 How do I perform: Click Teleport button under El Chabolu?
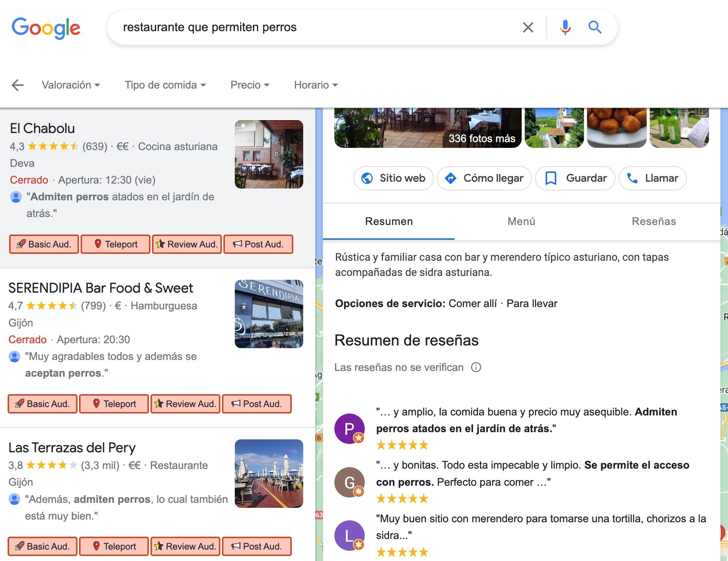(116, 244)
